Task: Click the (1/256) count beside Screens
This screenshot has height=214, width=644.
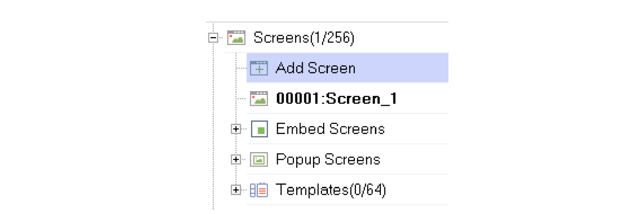Action: 332,38
